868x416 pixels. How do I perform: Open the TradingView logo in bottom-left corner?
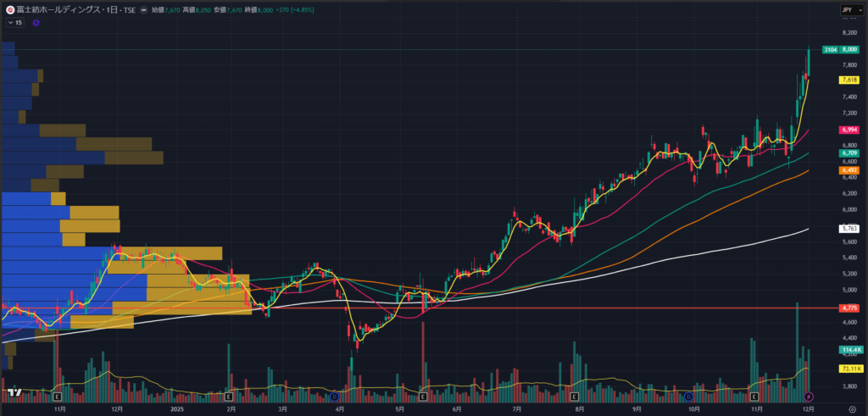coord(13,391)
